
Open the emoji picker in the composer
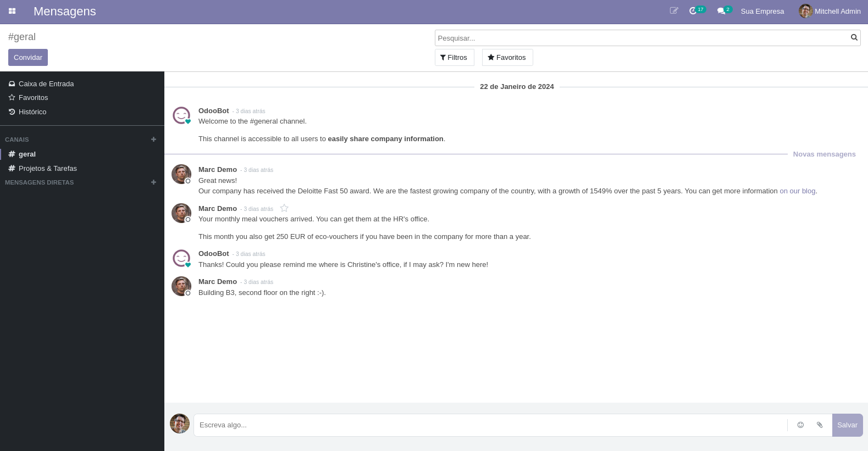[x=800, y=425]
